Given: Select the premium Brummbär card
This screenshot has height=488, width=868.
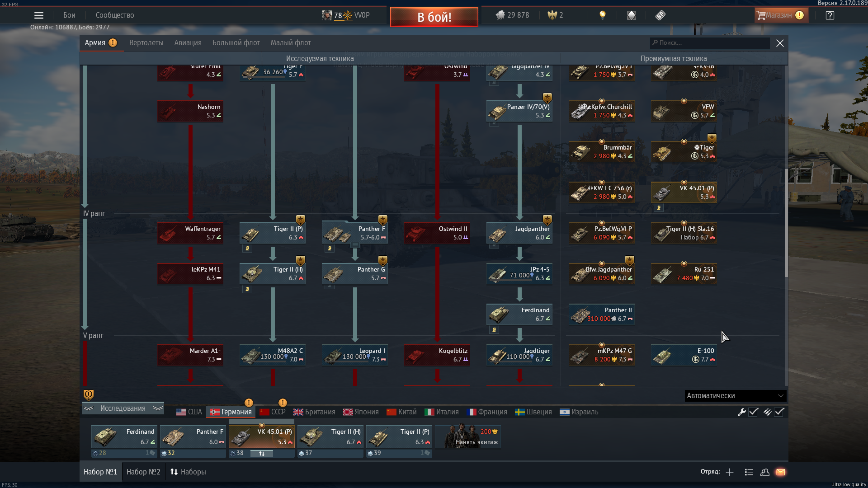Looking at the screenshot, I should coord(602,152).
